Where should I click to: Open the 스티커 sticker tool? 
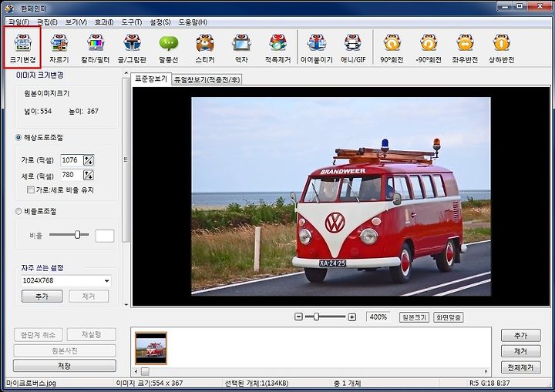click(x=205, y=48)
